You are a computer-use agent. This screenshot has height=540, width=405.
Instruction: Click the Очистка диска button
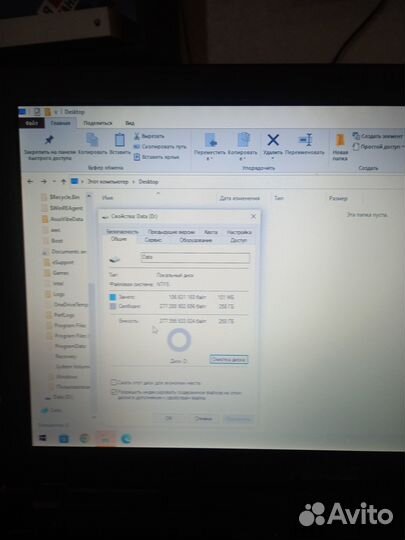click(229, 360)
